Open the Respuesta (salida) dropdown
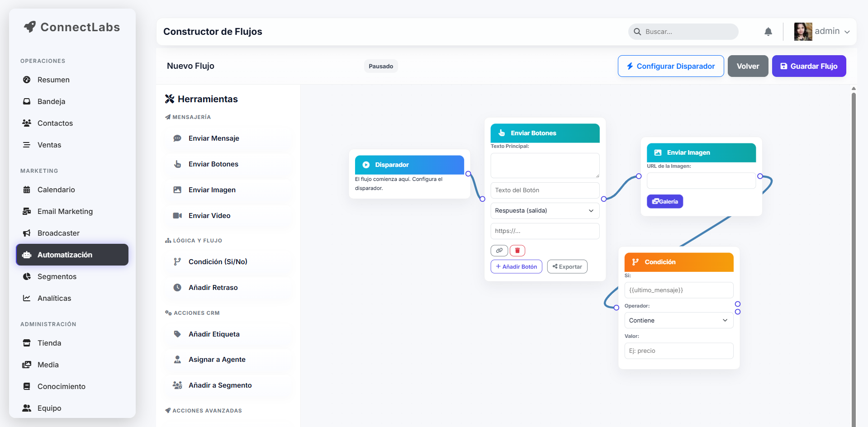The width and height of the screenshot is (868, 427). pyautogui.click(x=545, y=210)
